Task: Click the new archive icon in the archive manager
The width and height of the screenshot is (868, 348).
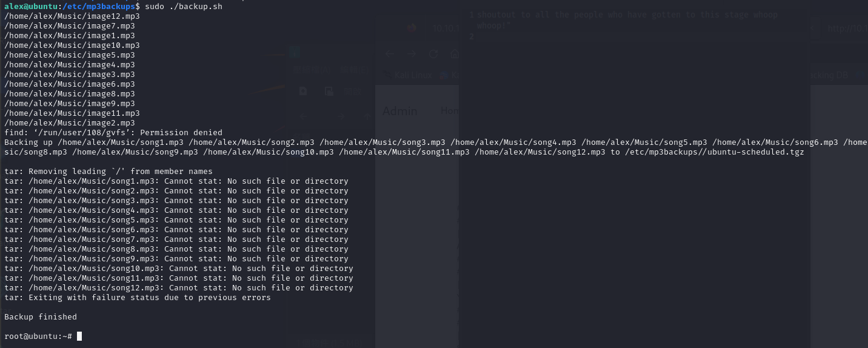Action: coord(303,91)
